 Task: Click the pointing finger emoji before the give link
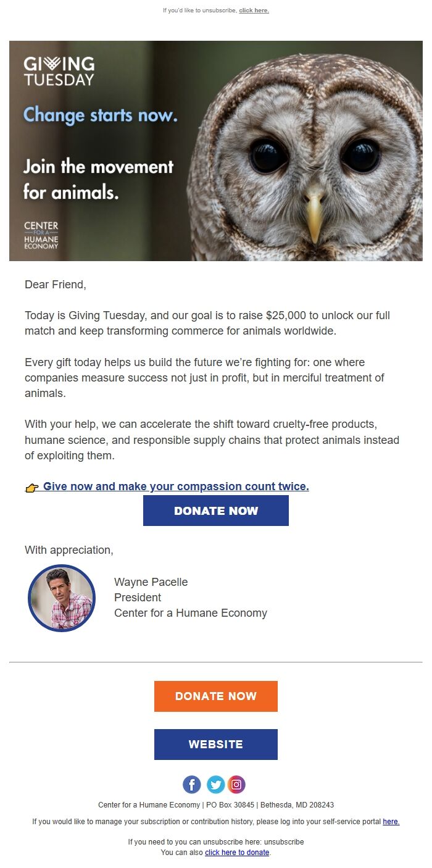click(x=33, y=486)
